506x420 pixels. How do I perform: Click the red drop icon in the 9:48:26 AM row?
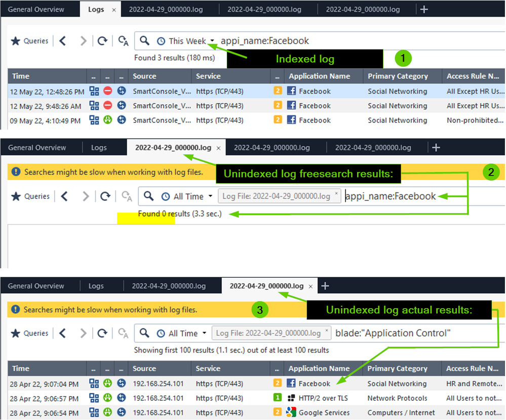coord(108,105)
